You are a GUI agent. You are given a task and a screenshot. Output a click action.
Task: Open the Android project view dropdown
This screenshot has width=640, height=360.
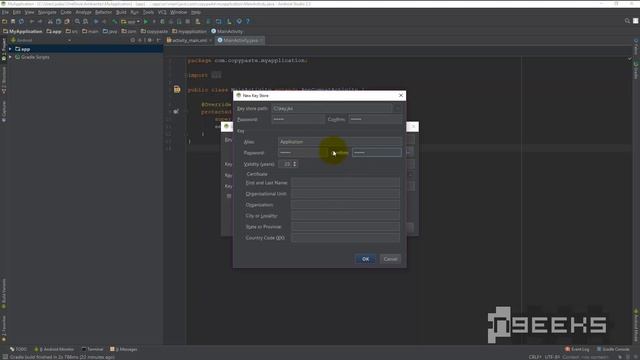(x=41, y=40)
